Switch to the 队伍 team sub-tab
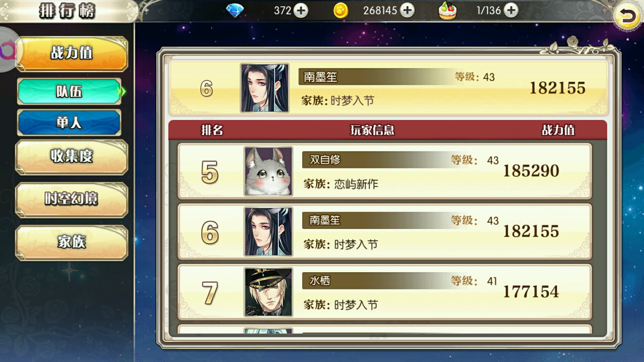The width and height of the screenshot is (644, 362). (x=69, y=91)
